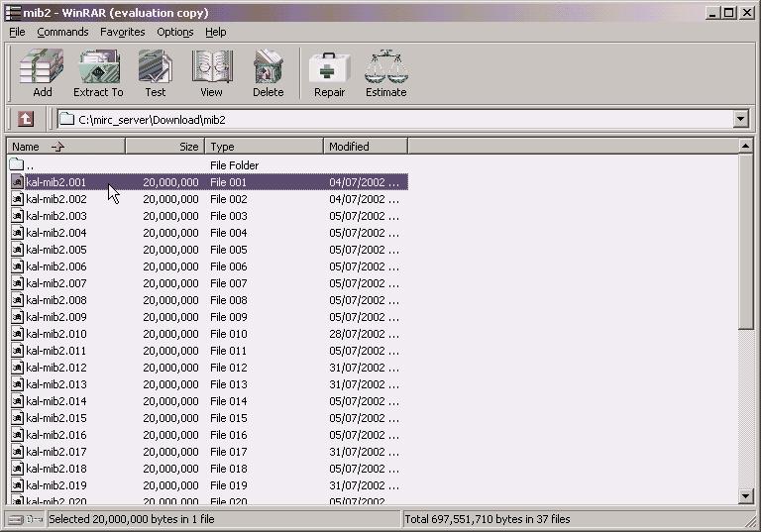Select file kal-mib2.016
Image resolution: width=761 pixels, height=532 pixels.
point(56,435)
